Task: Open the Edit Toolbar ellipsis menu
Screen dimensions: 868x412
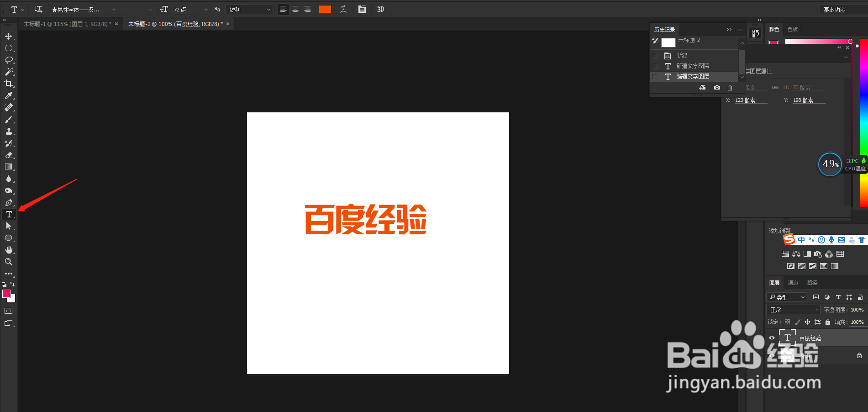Action: point(9,274)
